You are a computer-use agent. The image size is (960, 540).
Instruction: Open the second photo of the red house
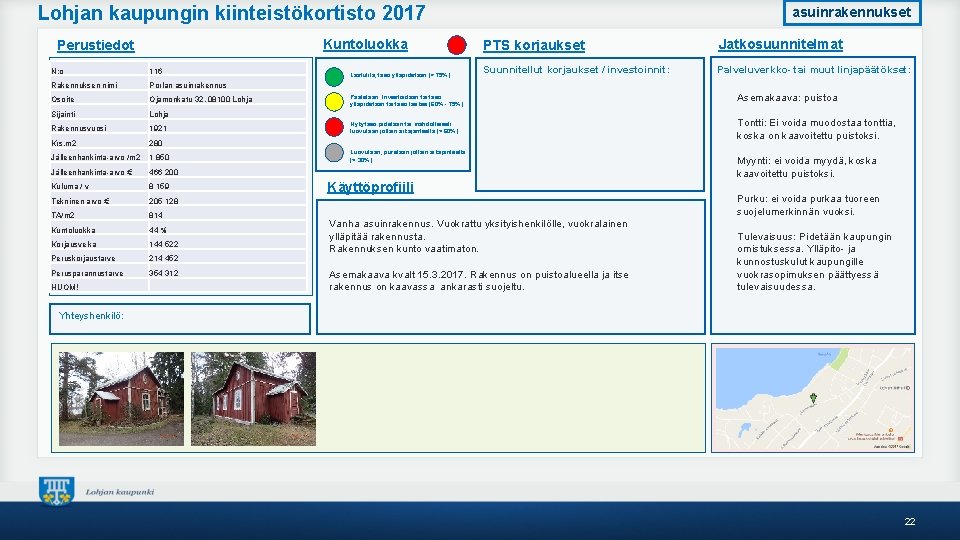pos(253,399)
